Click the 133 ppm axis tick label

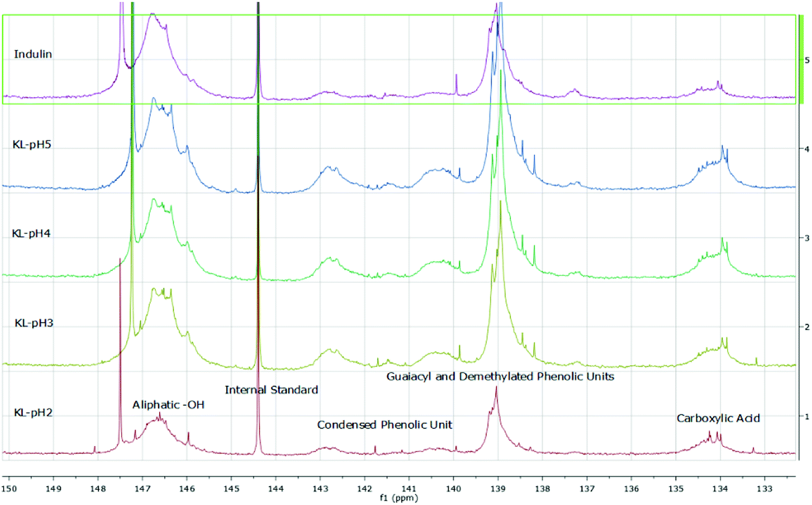point(764,489)
